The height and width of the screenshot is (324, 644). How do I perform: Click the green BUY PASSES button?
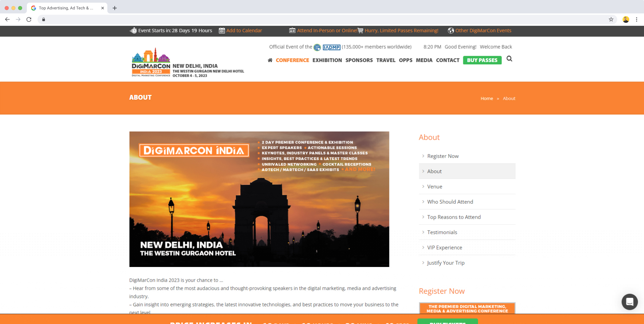482,60
